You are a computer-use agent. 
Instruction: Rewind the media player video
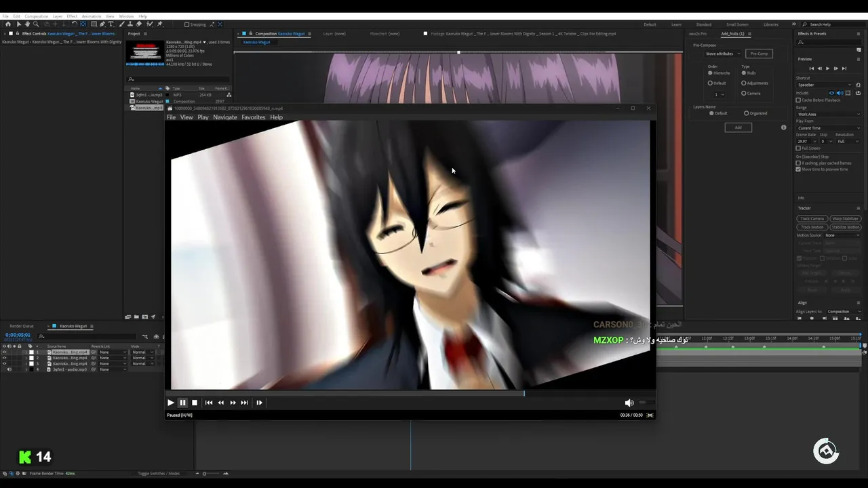point(221,403)
